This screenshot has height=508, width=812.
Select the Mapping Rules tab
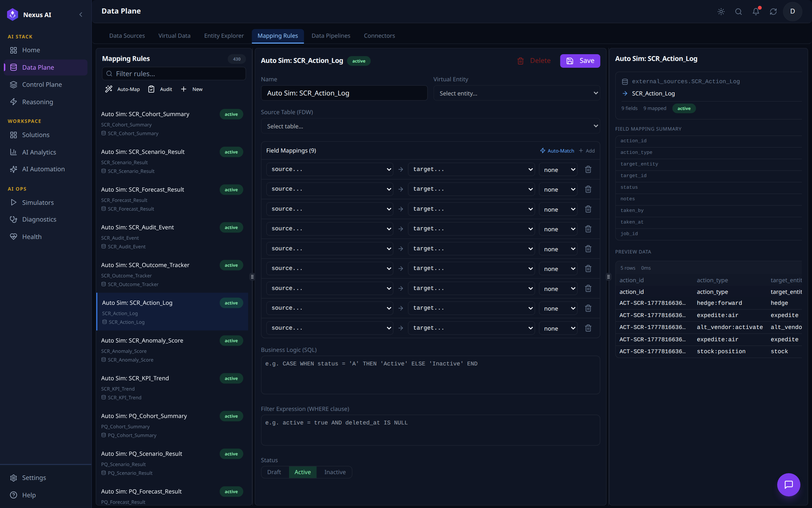pyautogui.click(x=277, y=35)
